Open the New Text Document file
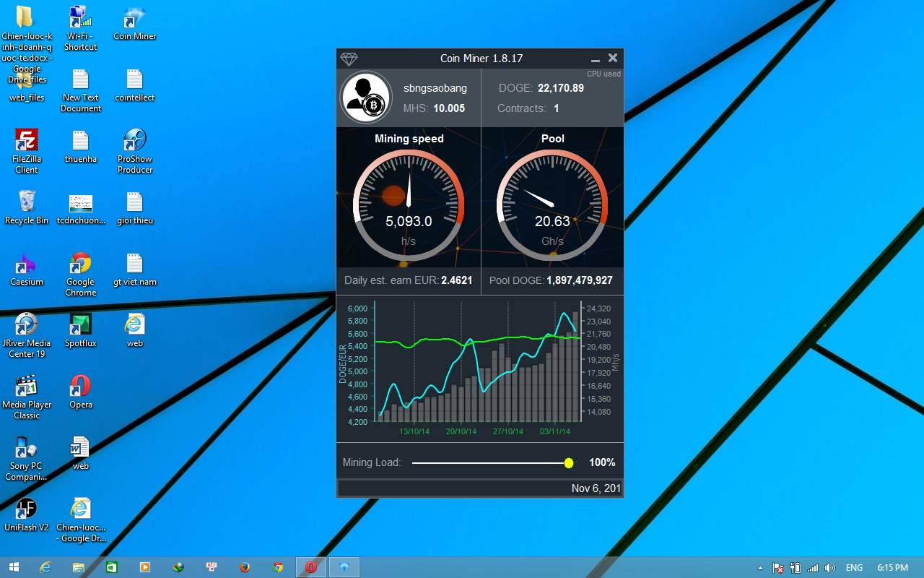 pyautogui.click(x=81, y=91)
